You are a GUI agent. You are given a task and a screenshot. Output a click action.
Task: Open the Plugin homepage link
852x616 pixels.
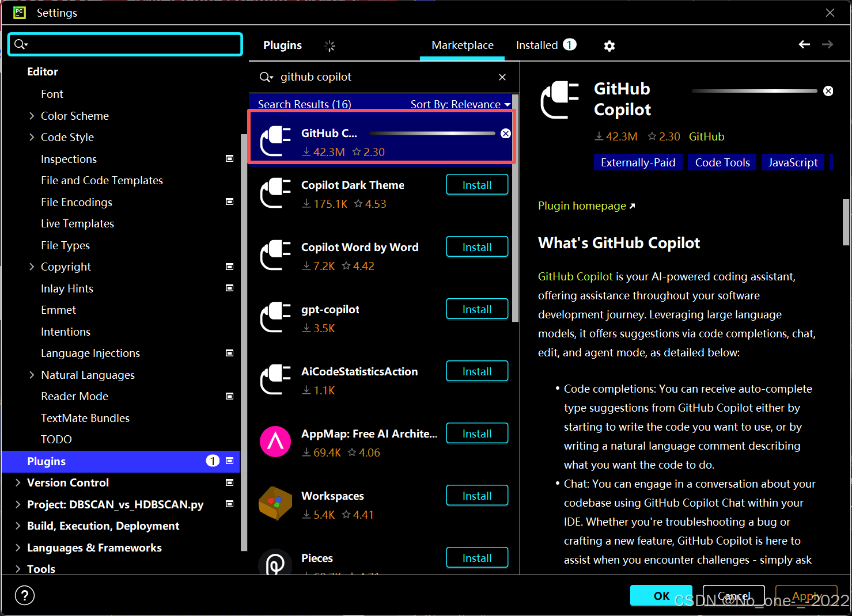(586, 206)
